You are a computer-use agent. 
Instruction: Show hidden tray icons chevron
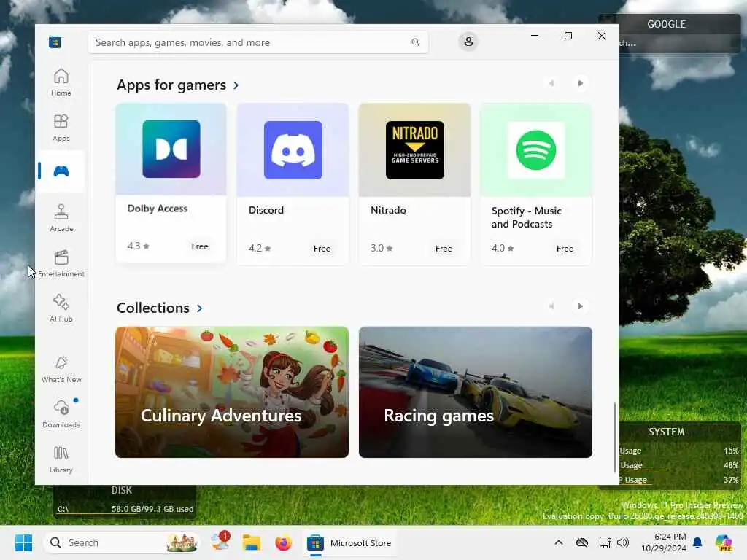pyautogui.click(x=559, y=542)
